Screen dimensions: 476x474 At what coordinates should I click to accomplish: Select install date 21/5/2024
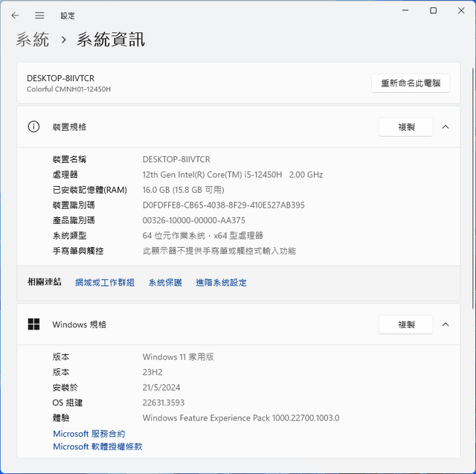(161, 387)
